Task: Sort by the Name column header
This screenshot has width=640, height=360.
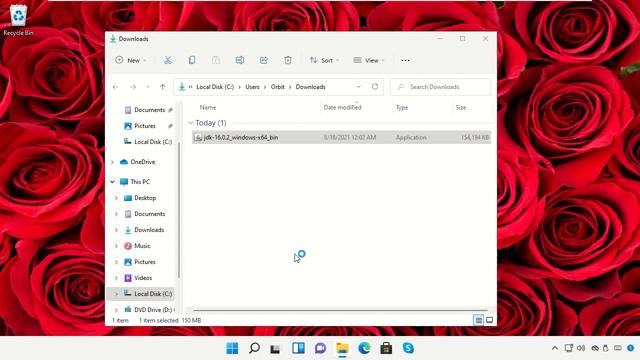Action: [208, 107]
